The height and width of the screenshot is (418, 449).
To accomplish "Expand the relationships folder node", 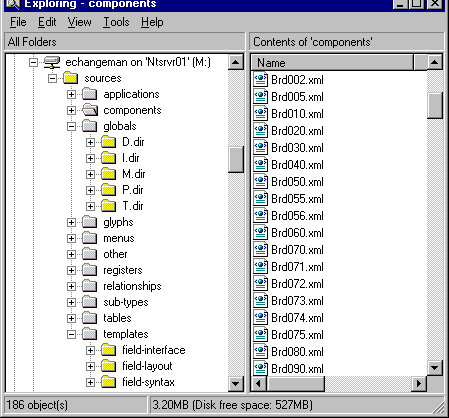I will [71, 286].
